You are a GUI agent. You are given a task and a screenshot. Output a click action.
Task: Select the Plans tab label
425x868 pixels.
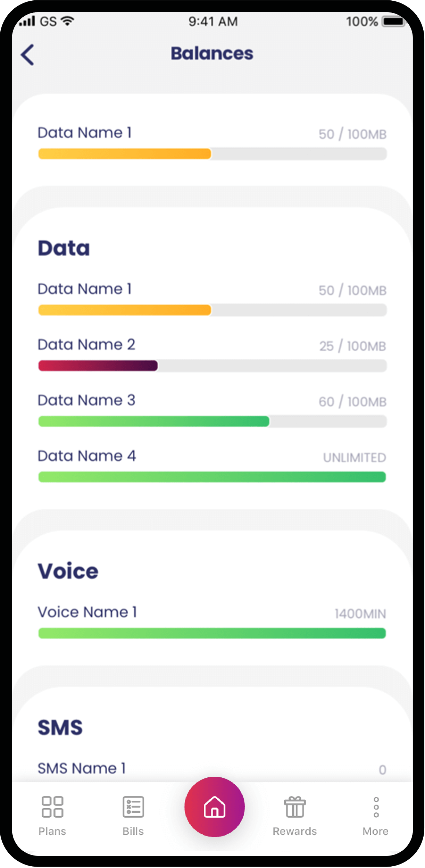coord(52,831)
